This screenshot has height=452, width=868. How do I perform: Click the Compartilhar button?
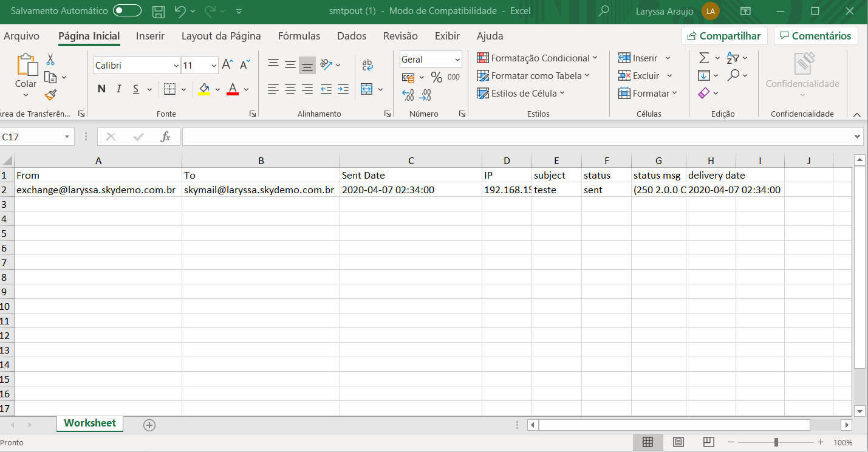coord(724,36)
